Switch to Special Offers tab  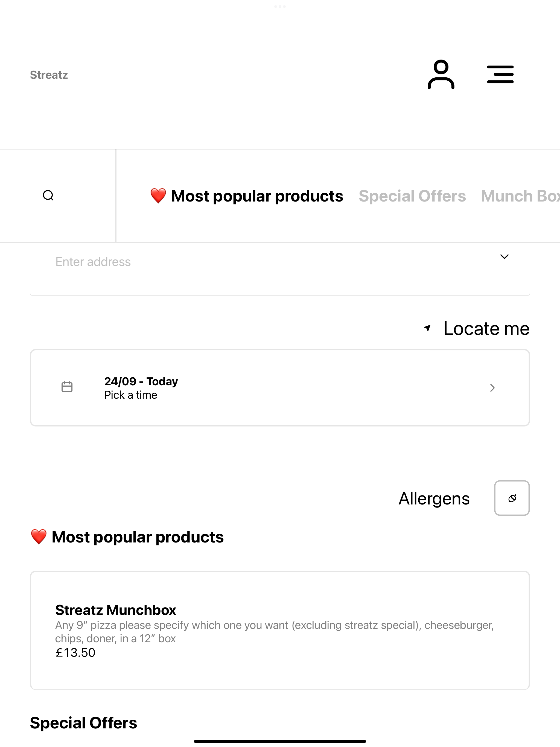tap(412, 196)
